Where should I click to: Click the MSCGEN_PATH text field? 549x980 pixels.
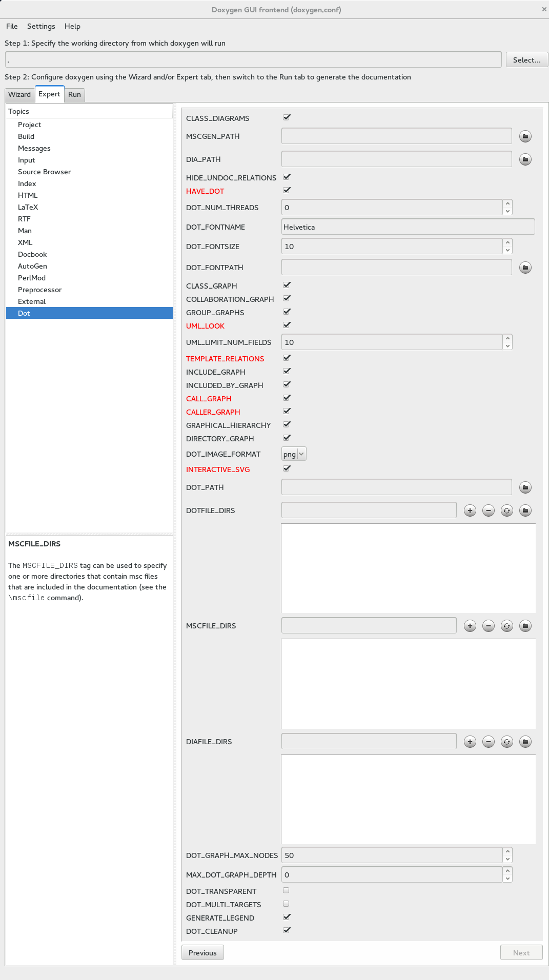397,136
